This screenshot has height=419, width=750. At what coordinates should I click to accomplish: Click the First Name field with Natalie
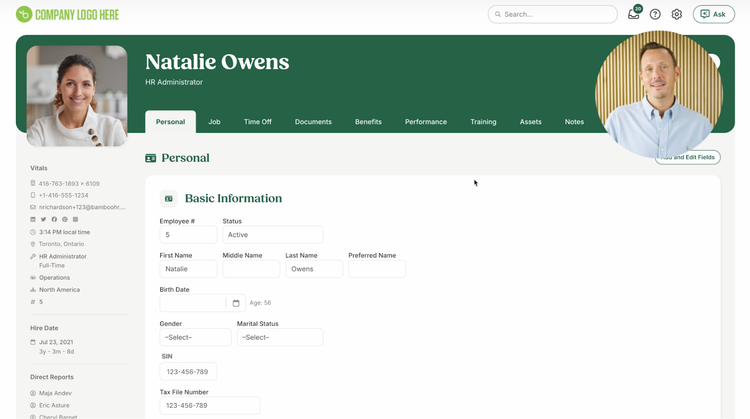(x=188, y=269)
